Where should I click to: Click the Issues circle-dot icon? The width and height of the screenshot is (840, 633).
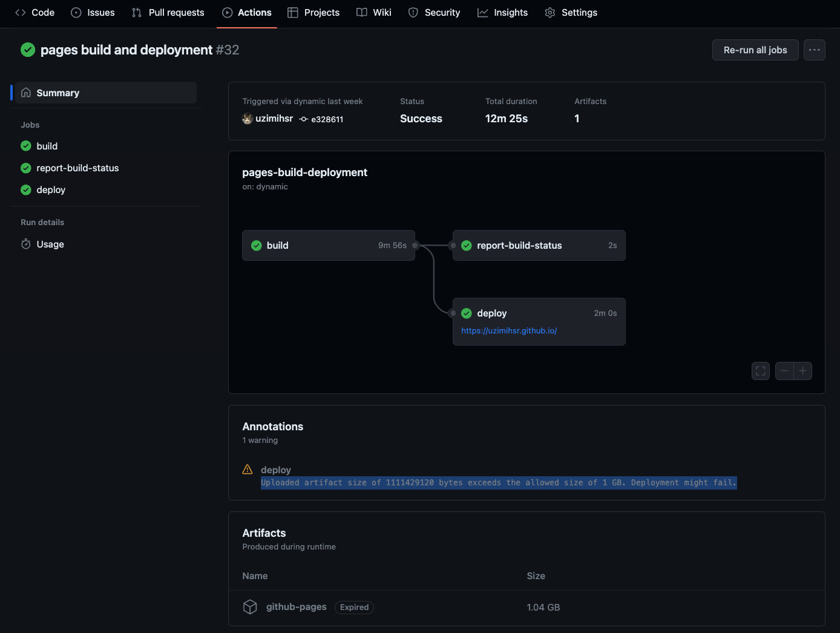point(76,13)
